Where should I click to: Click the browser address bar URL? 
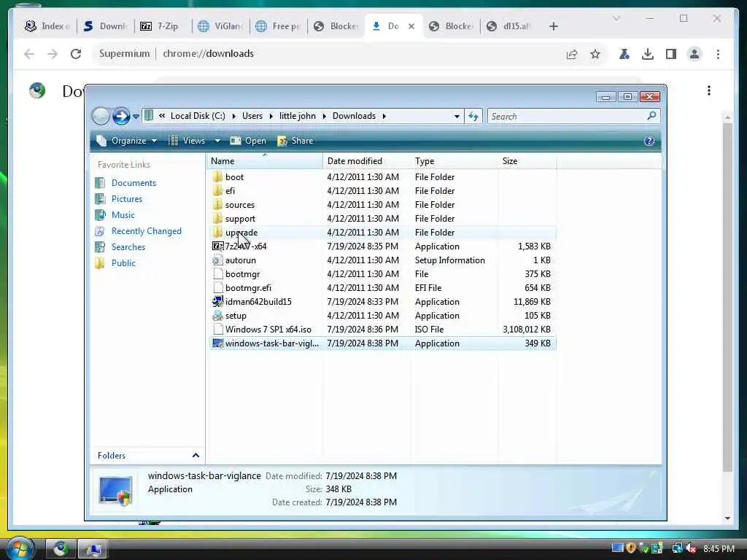point(208,53)
